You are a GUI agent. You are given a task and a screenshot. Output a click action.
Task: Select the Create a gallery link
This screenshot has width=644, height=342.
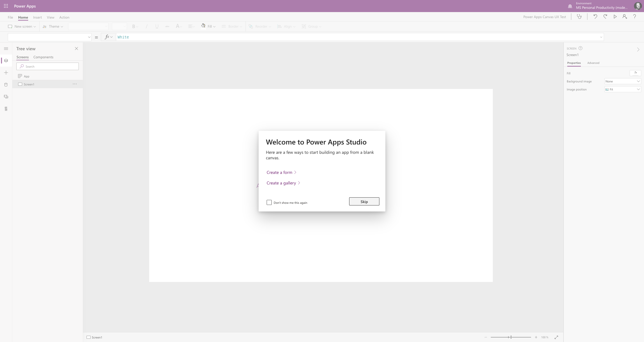[281, 183]
